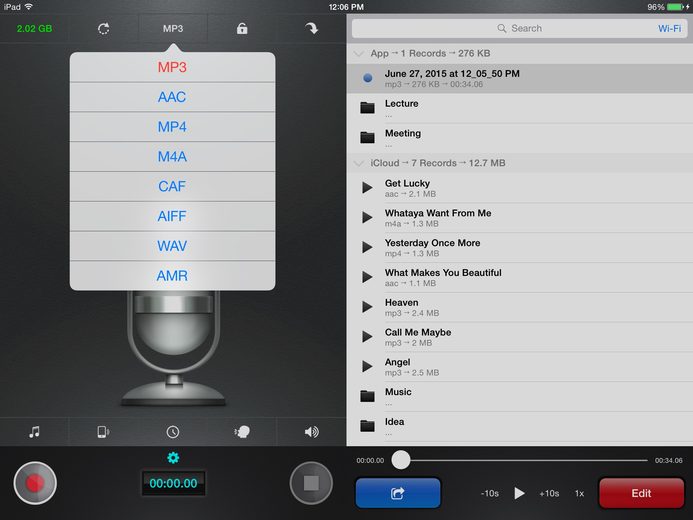
Task: Open the clock timer icon
Action: tap(173, 432)
